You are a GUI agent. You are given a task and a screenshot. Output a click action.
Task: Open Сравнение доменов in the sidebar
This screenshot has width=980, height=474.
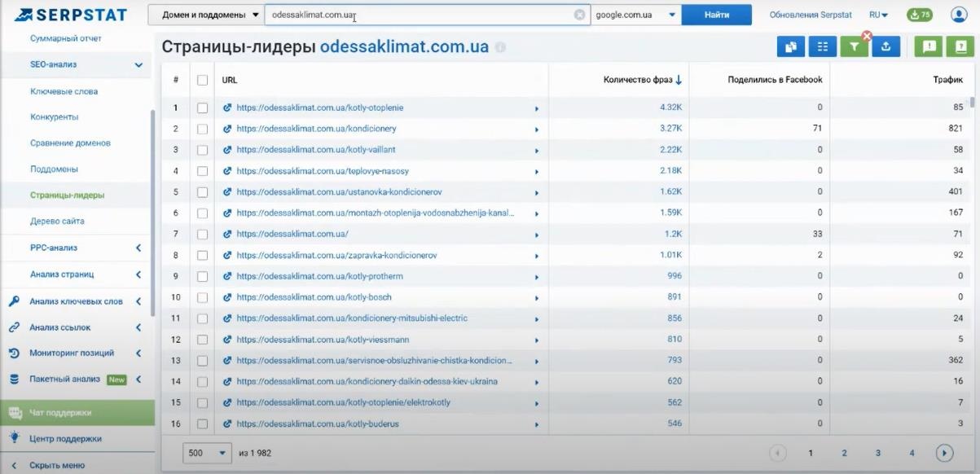click(x=70, y=143)
